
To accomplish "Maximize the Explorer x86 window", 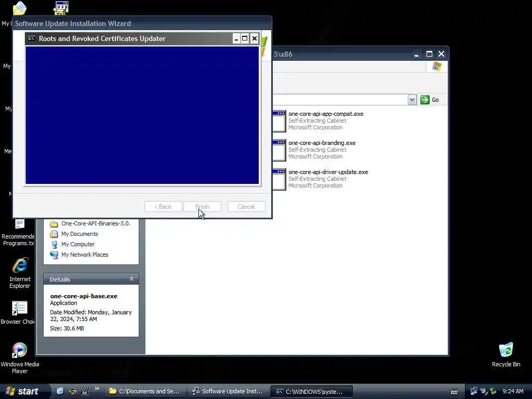I will pyautogui.click(x=429, y=54).
